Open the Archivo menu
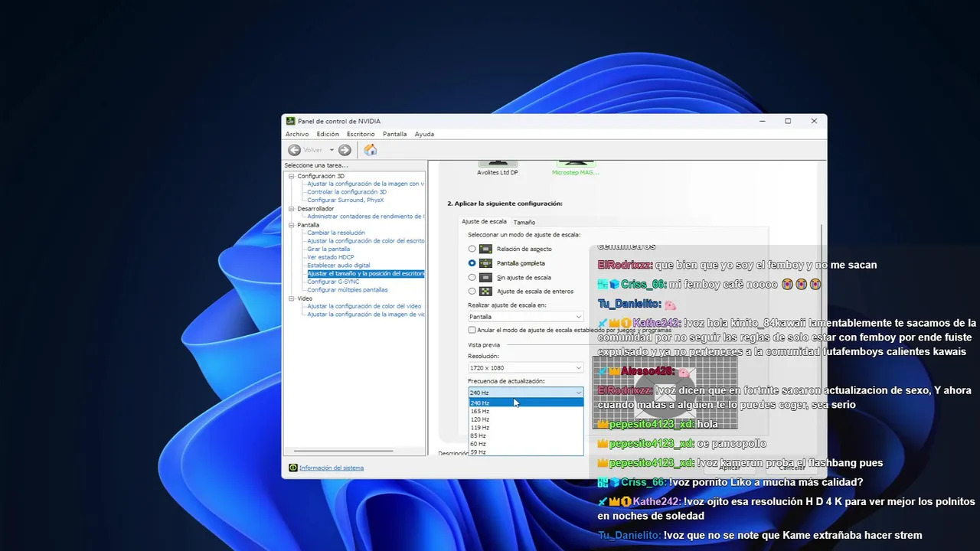Viewport: 980px width, 551px height. pyautogui.click(x=297, y=134)
